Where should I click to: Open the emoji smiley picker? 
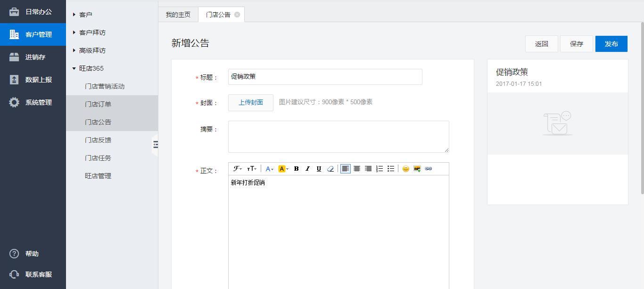pos(405,169)
